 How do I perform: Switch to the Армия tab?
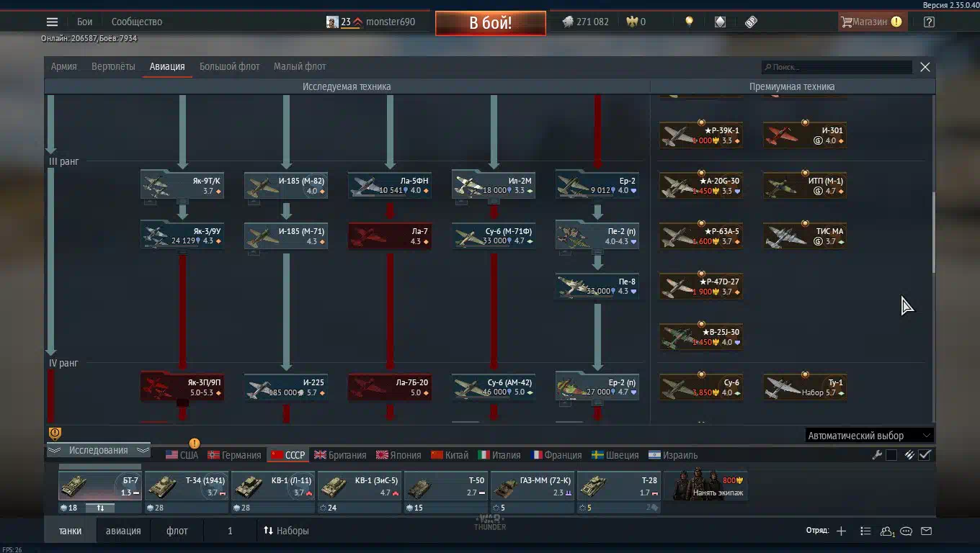[x=63, y=66]
